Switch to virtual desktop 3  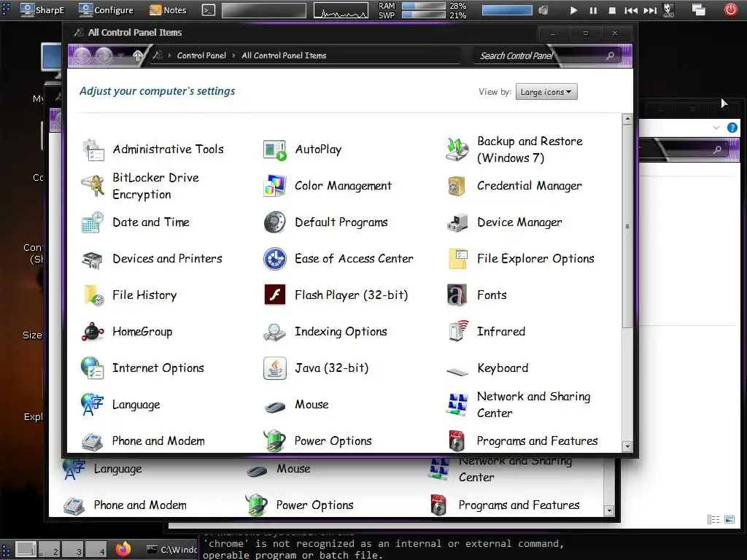point(73,550)
